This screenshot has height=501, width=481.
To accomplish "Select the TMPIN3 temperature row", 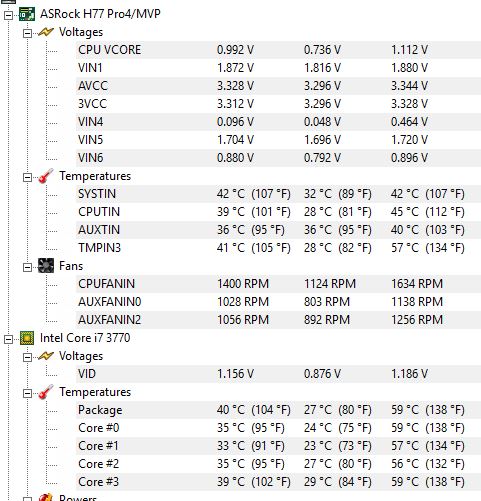I will [278, 248].
